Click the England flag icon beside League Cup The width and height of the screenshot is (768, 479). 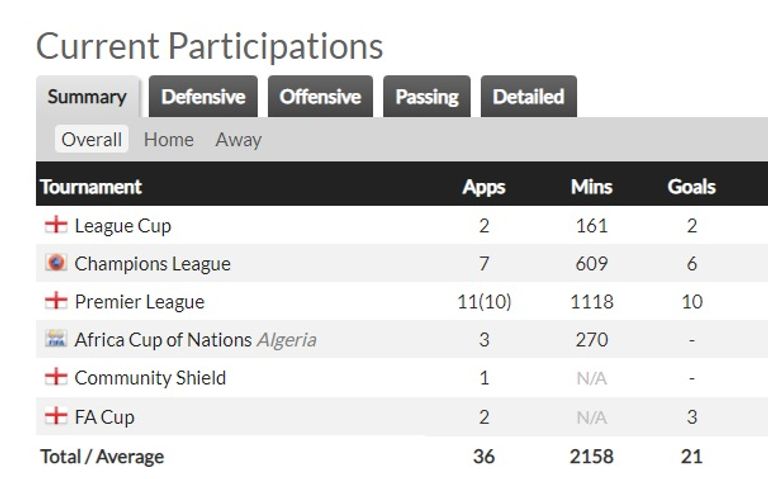(56, 225)
